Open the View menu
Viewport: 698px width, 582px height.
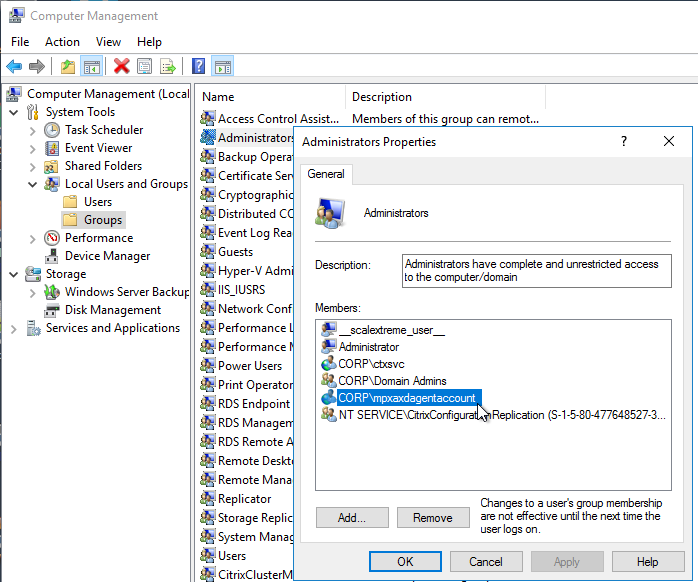pos(108,42)
